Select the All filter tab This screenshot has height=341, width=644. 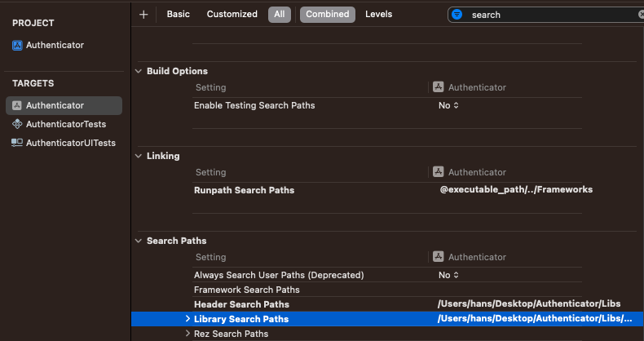(279, 15)
